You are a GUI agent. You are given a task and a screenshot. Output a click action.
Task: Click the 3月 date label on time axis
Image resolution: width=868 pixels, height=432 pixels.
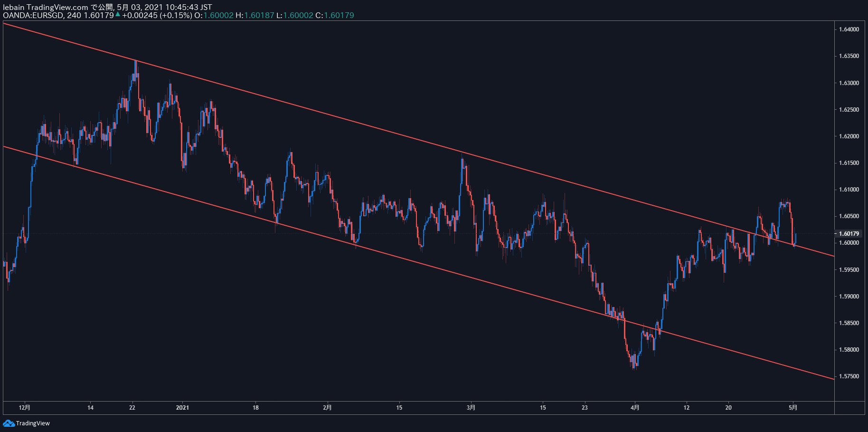471,408
